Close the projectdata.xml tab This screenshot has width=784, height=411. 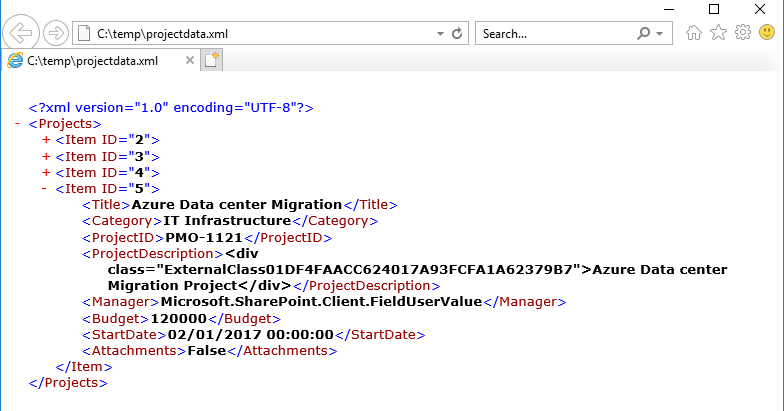coord(190,60)
